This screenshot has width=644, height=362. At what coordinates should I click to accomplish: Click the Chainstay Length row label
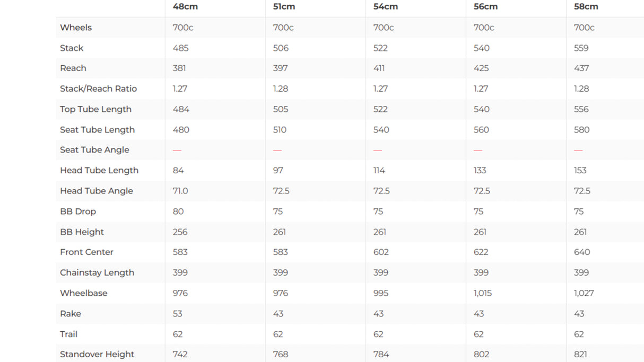coord(97,272)
